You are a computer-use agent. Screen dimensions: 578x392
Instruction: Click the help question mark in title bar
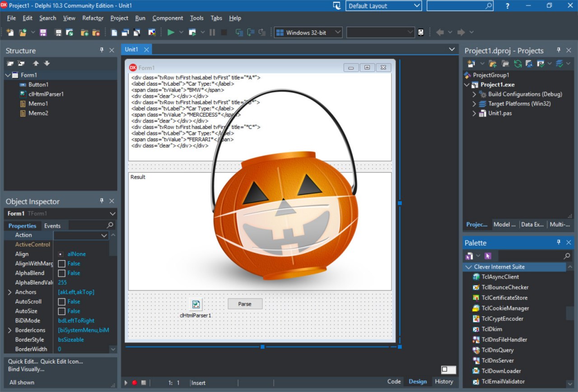pyautogui.click(x=508, y=6)
